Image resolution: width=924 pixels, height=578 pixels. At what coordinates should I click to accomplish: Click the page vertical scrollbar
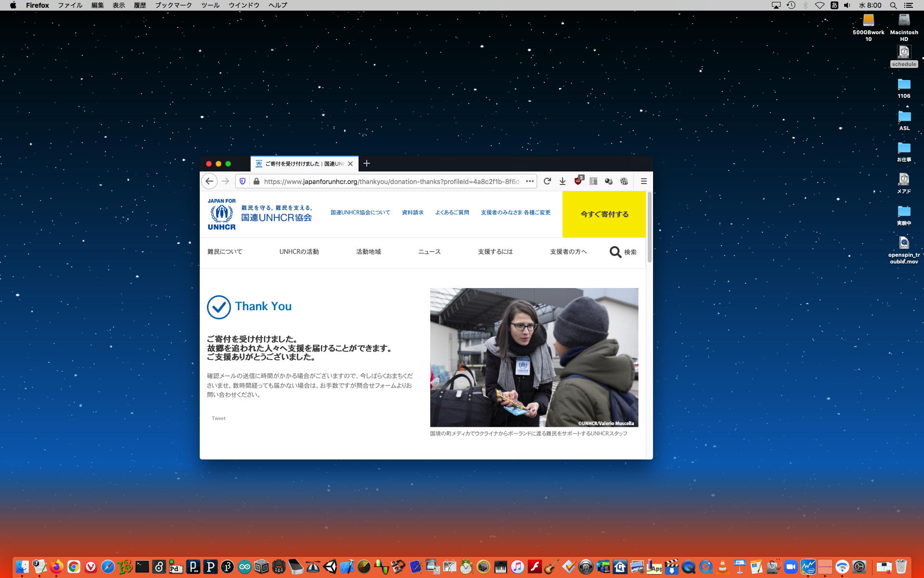point(649,226)
